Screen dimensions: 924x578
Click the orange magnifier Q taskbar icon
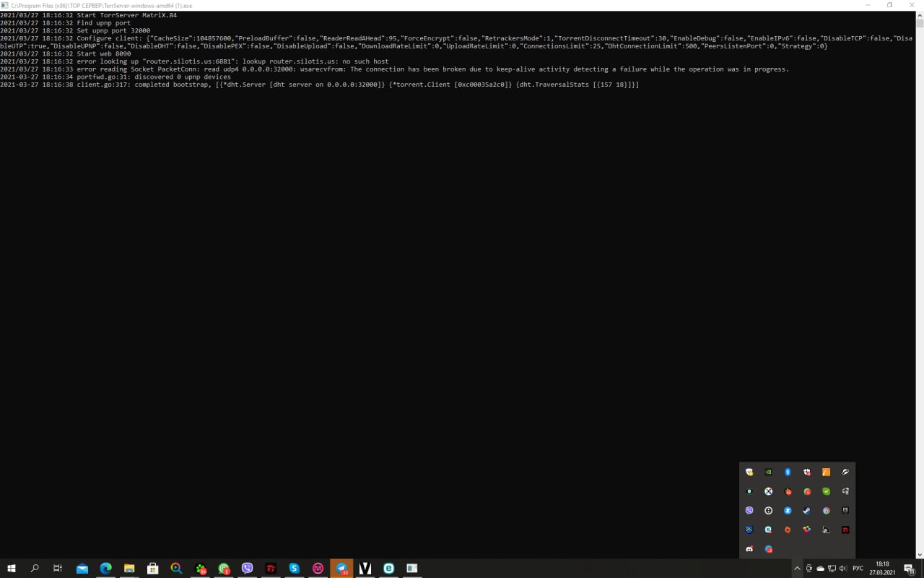pos(176,569)
